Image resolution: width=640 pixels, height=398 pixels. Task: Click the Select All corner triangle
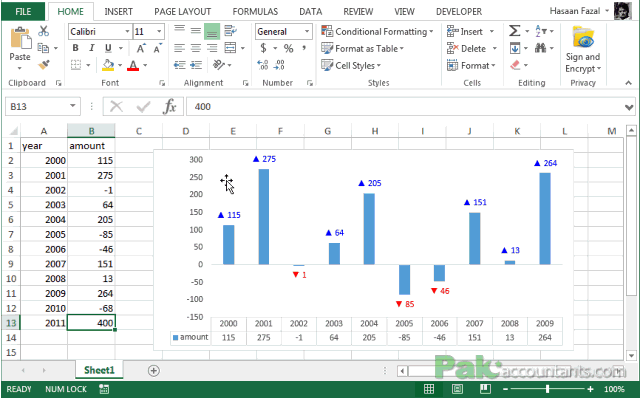(x=13, y=131)
